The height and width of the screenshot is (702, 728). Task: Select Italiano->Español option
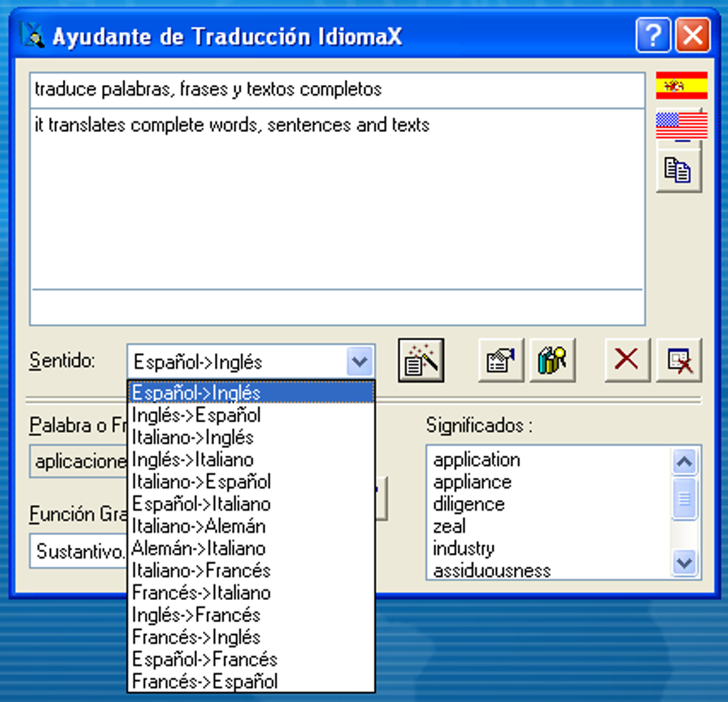(x=251, y=482)
